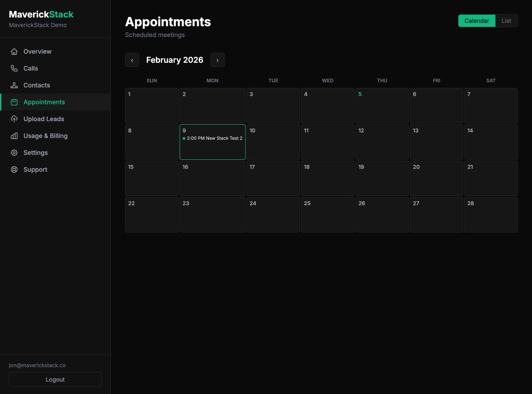Advance to March using right chevron

[x=218, y=60]
